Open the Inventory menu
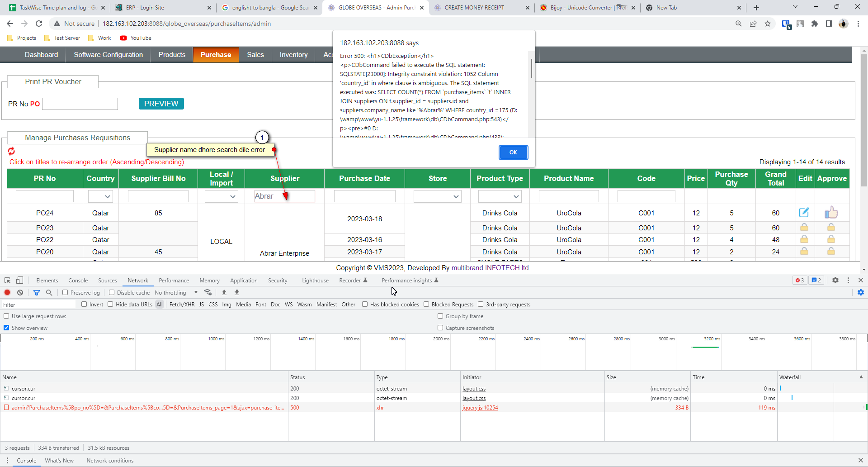This screenshot has height=467, width=868. tap(293, 55)
